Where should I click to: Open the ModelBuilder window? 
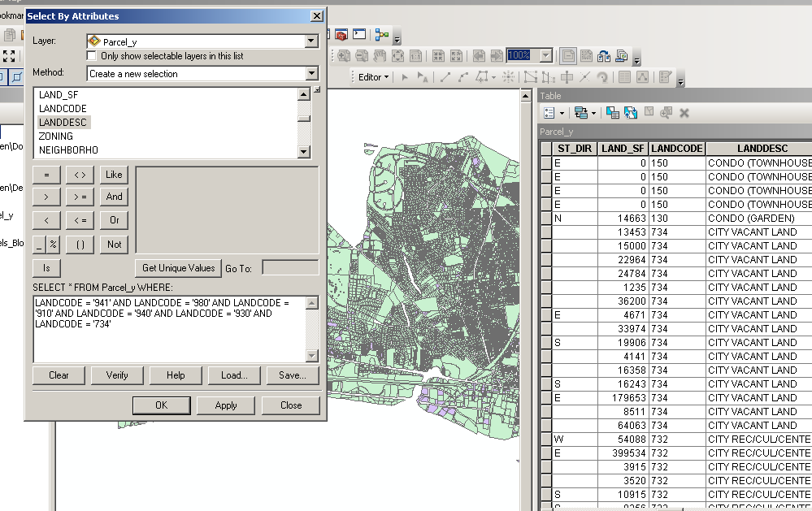pos(380,35)
